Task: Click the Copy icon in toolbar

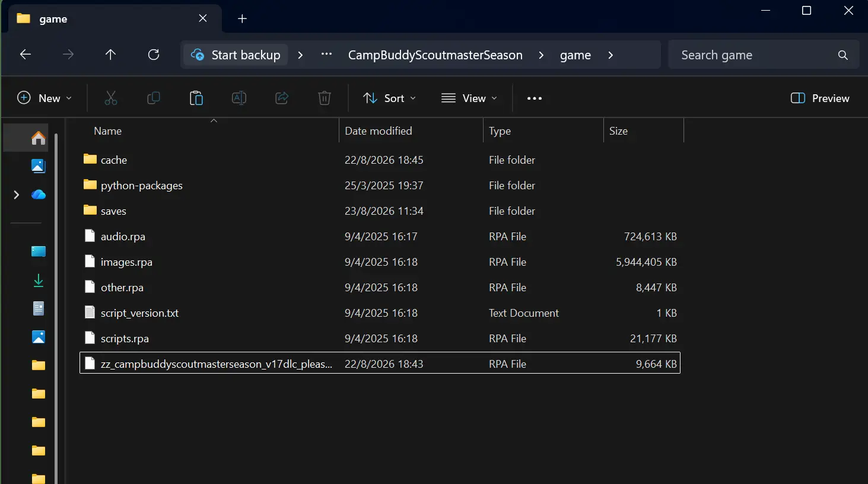Action: click(154, 98)
